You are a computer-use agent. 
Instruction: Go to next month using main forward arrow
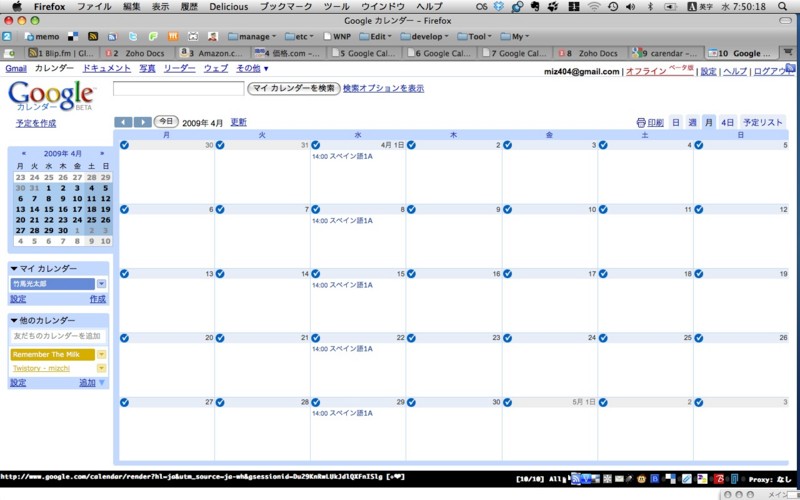(x=142, y=122)
